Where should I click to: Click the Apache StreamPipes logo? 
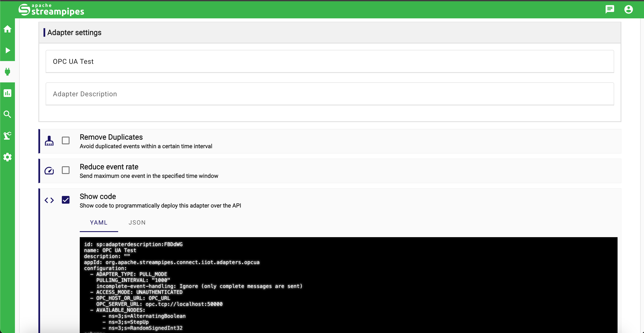[x=51, y=10]
